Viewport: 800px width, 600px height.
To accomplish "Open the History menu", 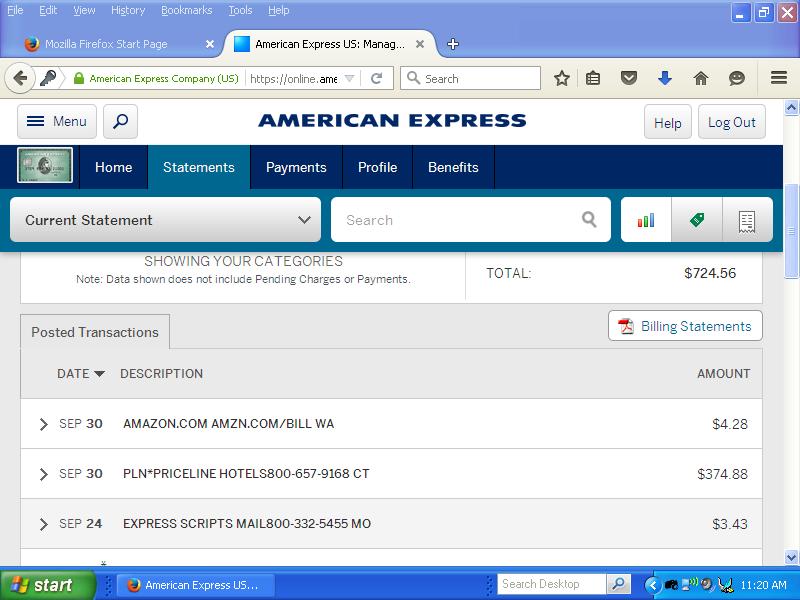I will coord(128,10).
